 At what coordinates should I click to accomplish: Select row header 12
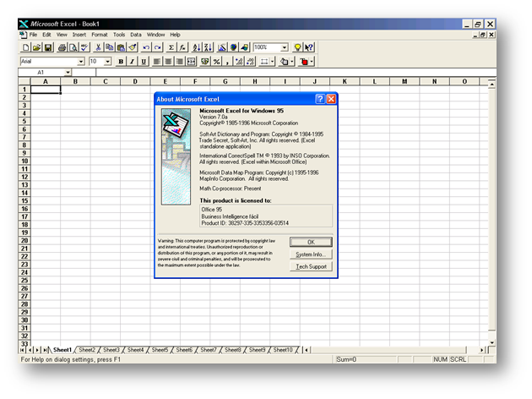pos(24,177)
